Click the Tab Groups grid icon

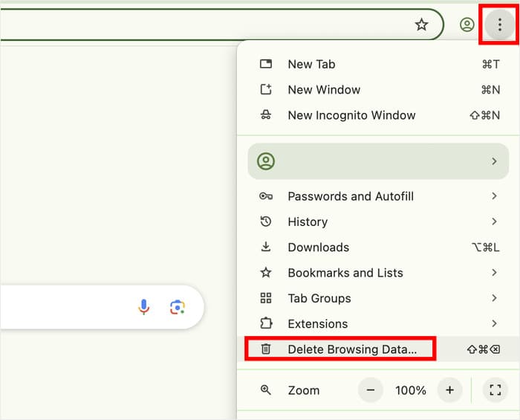tap(266, 298)
